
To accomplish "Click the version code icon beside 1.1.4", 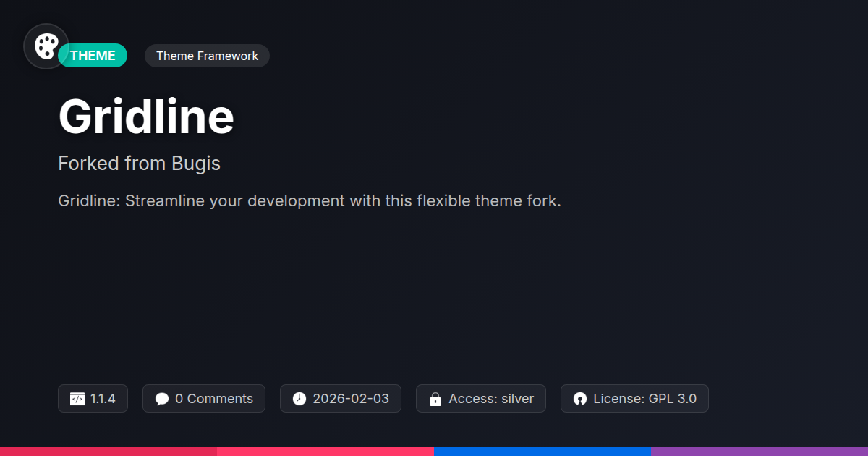I will 77,399.
